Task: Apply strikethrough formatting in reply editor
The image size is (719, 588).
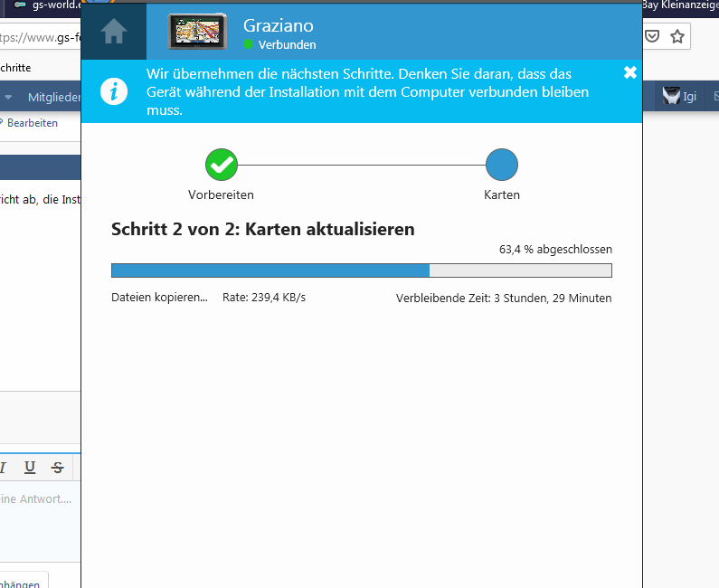Action: coord(58,467)
